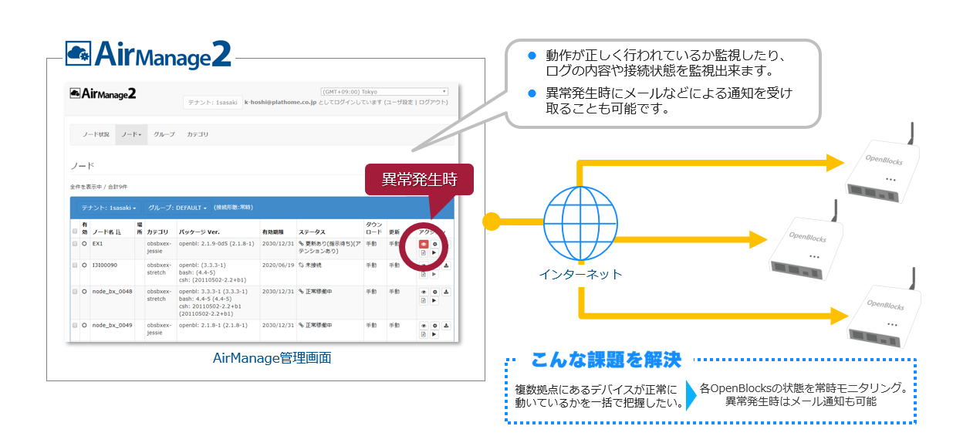The height and width of the screenshot is (443, 980).
Task: Tick the checkbox for row node_bx_0048
Action: pos(75,292)
